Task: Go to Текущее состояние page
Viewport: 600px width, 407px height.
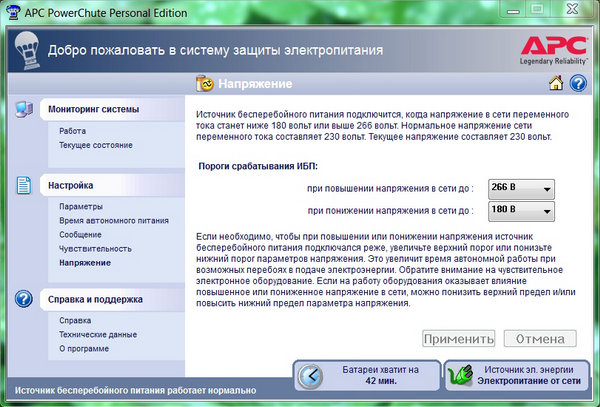Action: pyautogui.click(x=96, y=145)
